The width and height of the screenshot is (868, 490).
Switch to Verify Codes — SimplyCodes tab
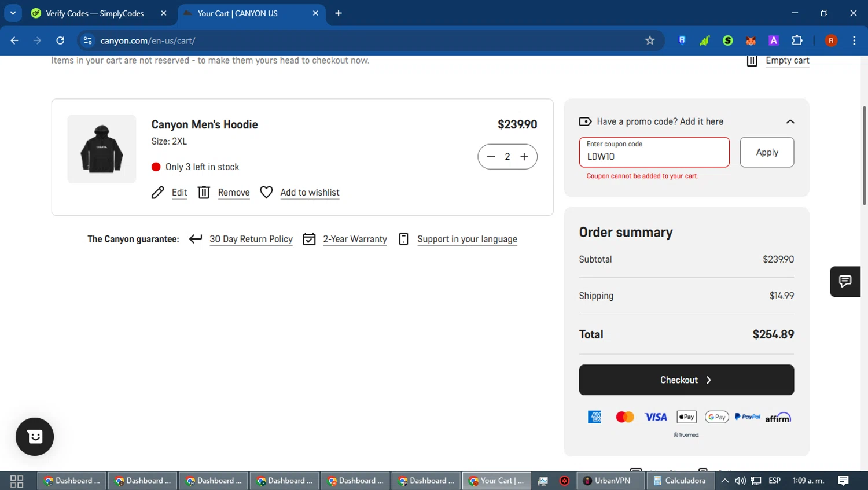coord(94,13)
